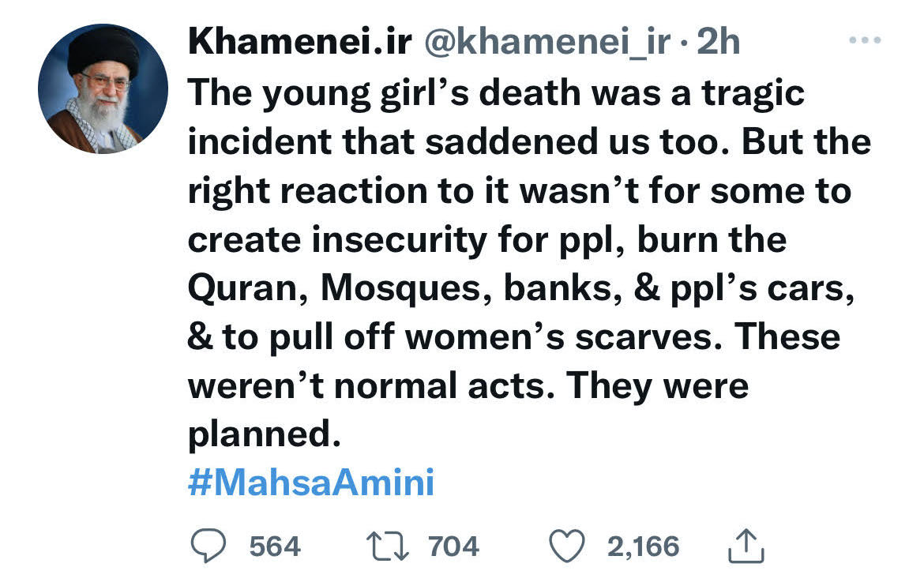Image resolution: width=924 pixels, height=586 pixels.
Task: Retweet this post using the arrows icon
Action: (387, 546)
